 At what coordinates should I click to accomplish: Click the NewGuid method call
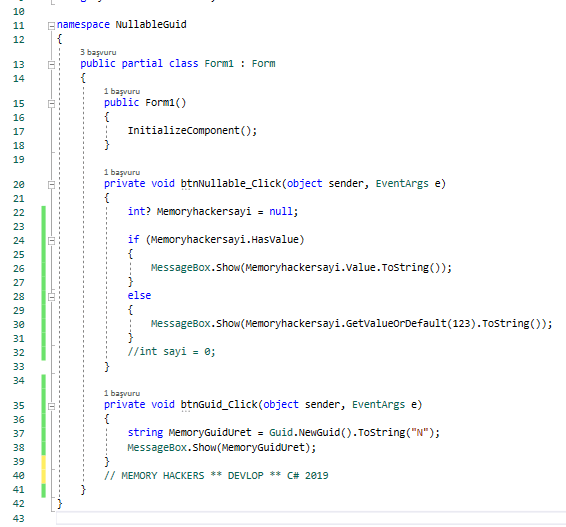tap(325, 432)
